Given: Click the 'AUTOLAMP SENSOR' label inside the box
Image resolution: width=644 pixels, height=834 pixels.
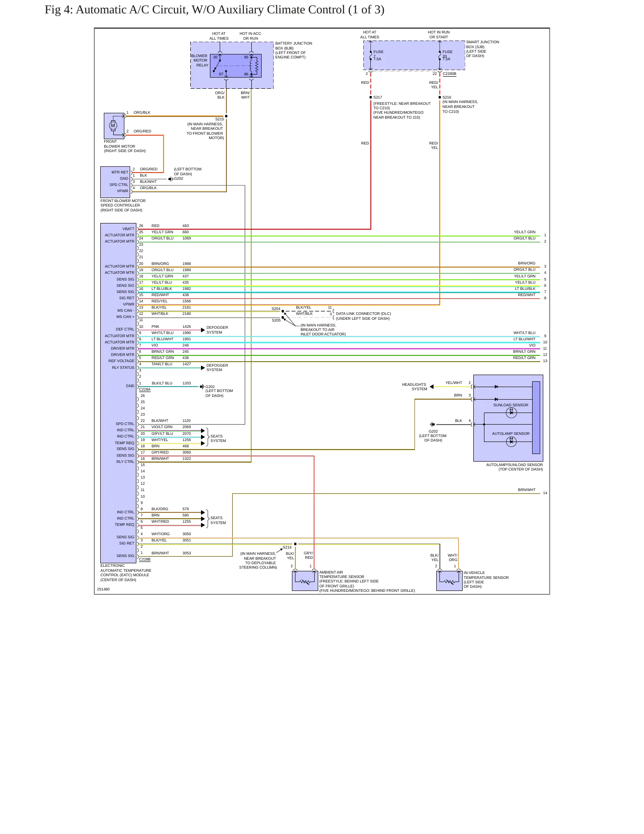Looking at the screenshot, I should click(x=511, y=434).
